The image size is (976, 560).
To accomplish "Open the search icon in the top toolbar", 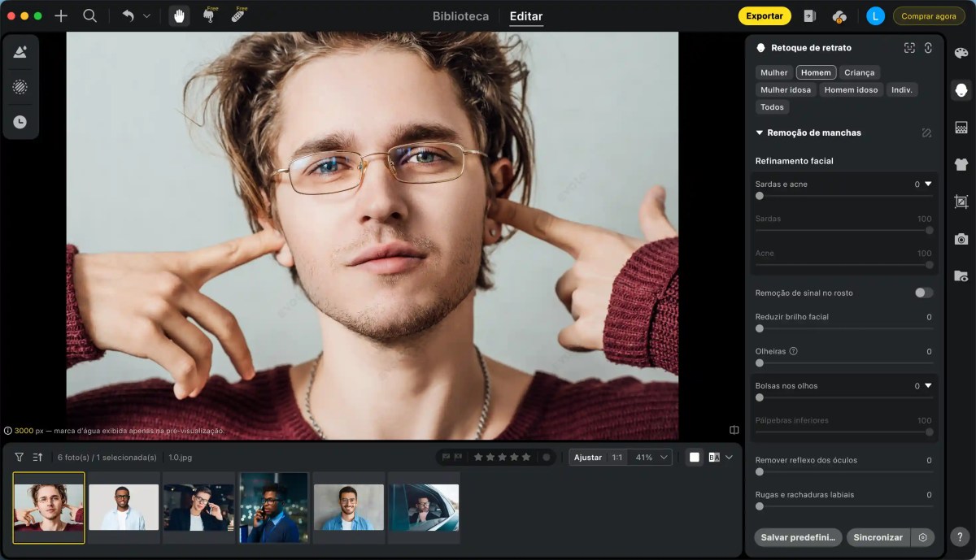I will 89,15.
